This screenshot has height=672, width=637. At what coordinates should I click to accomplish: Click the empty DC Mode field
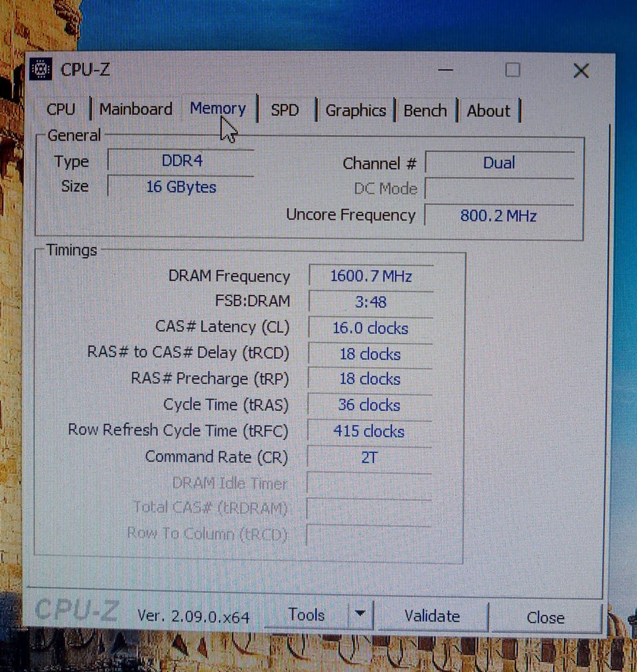pos(500,189)
